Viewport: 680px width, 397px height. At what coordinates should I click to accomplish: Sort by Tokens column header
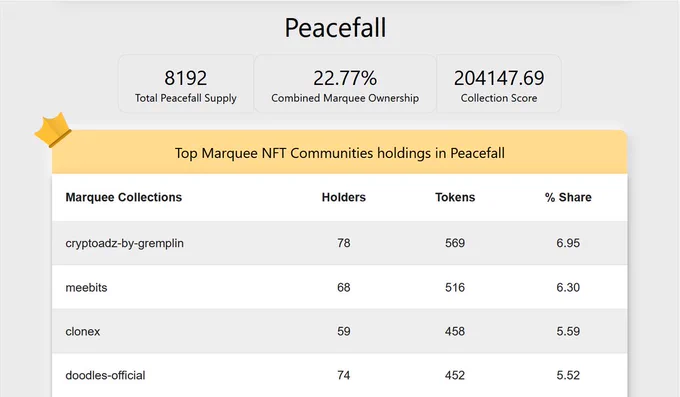(x=455, y=197)
